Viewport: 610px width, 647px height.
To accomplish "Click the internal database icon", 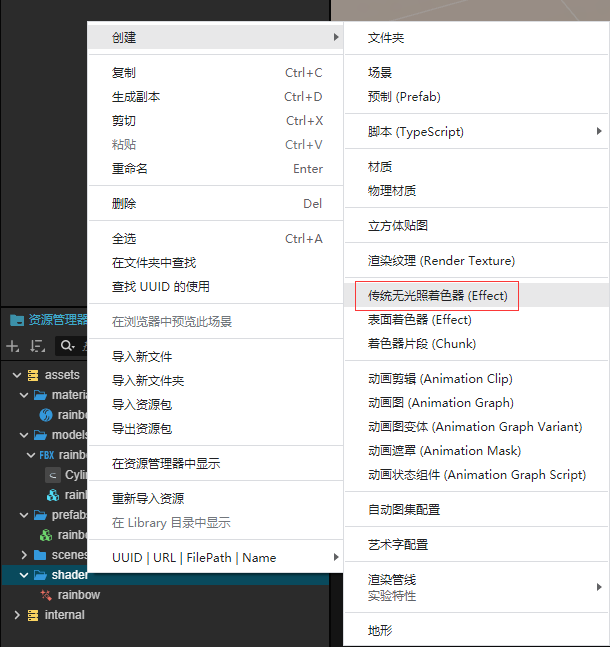I will 33,615.
